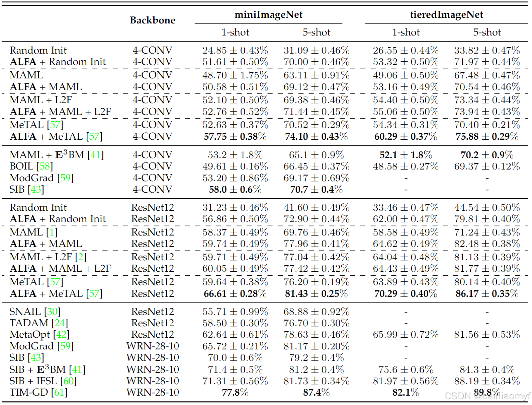
Task: Select value 52.76 ± 0.52%
Action: (235, 112)
